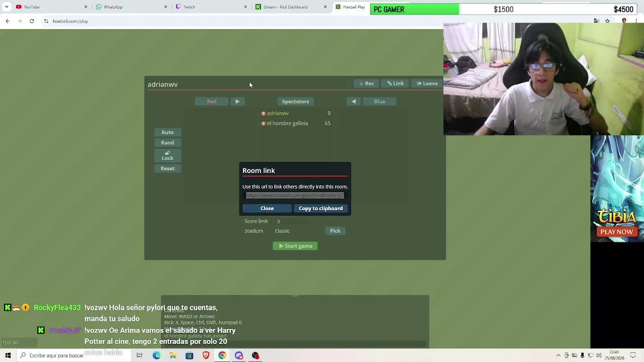Start the game
644x362 pixels.
[x=295, y=246]
